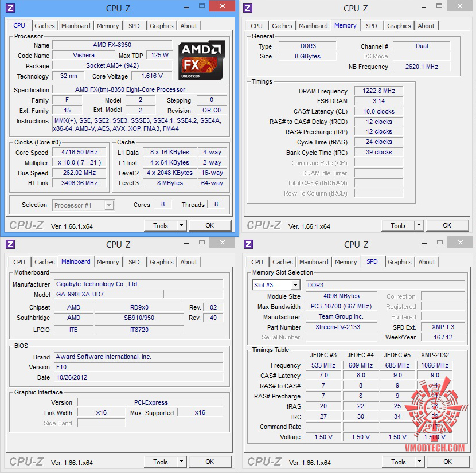Select CPU tab in the Memory window
Screen dimensions: 476x473
256,26
